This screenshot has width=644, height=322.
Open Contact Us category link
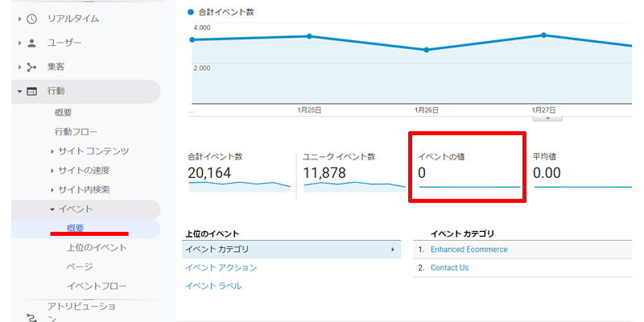[449, 268]
